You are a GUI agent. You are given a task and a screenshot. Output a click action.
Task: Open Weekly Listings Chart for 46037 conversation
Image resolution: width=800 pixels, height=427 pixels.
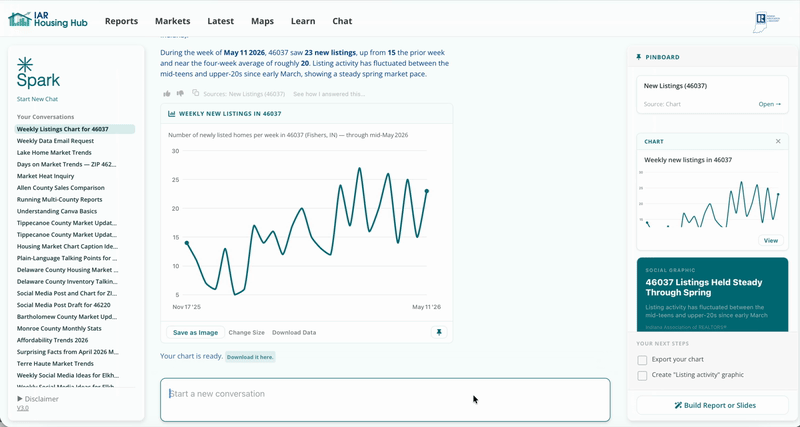[x=74, y=129]
